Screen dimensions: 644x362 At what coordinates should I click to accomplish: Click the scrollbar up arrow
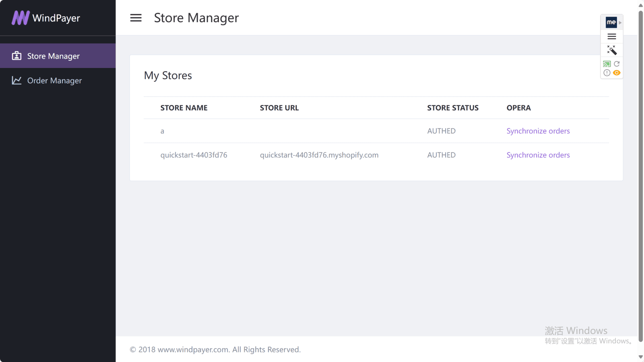(640, 4)
